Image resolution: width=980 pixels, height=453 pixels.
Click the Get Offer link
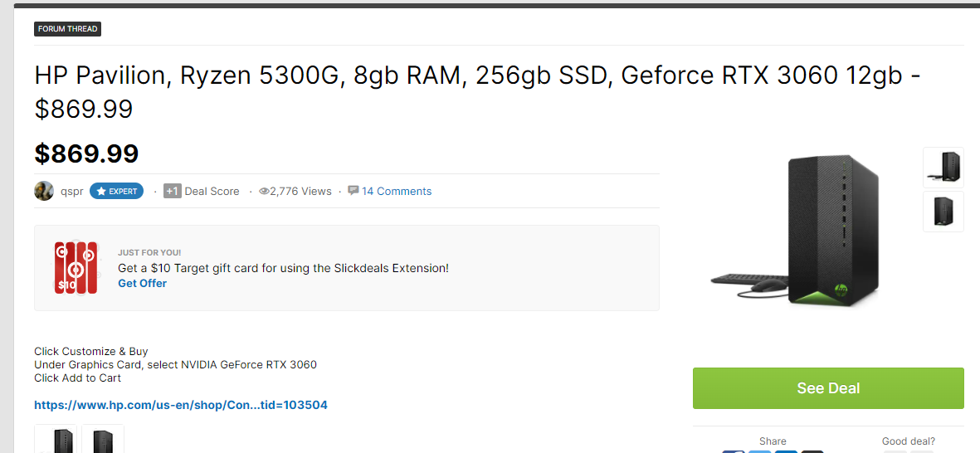[143, 283]
